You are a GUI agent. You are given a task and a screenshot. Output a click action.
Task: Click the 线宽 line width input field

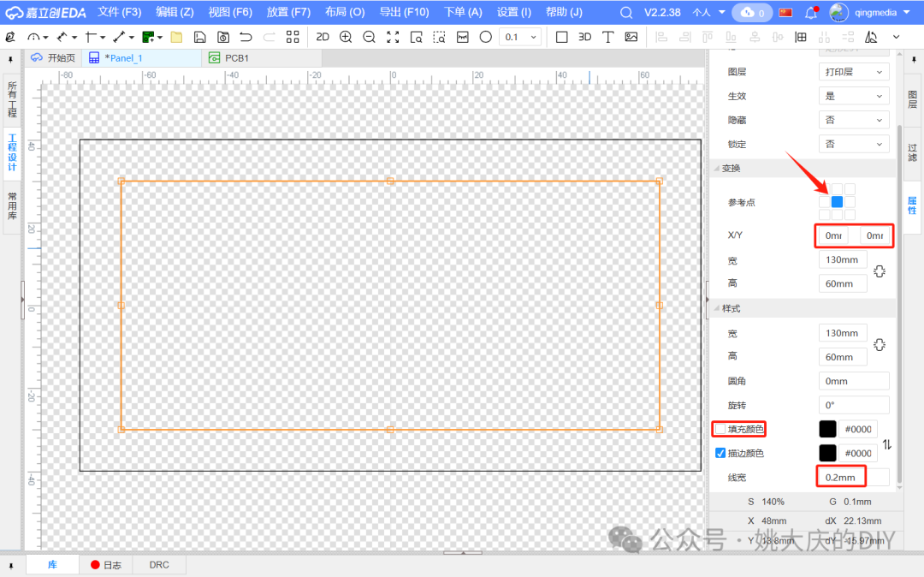840,477
